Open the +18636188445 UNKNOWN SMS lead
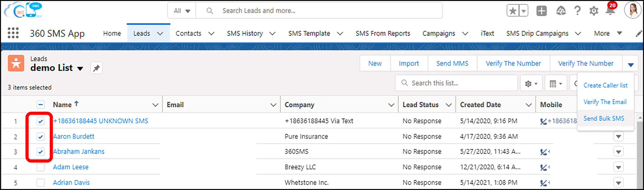 tap(100, 121)
